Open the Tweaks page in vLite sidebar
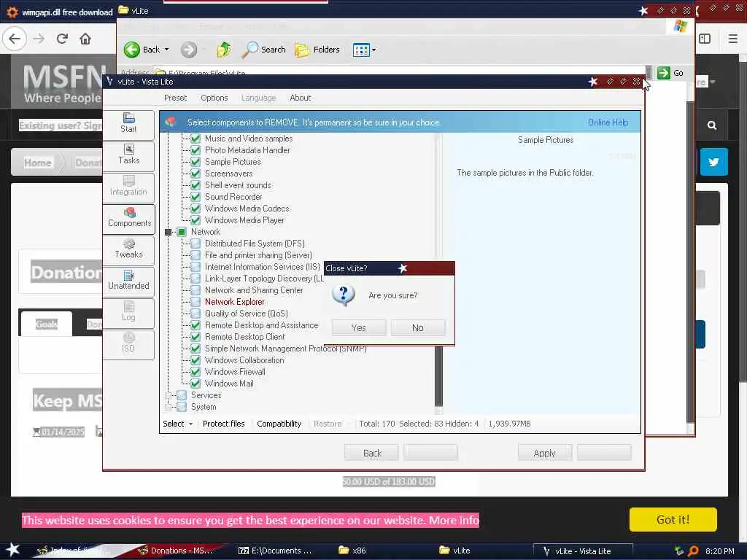The width and height of the screenshot is (747, 560). (128, 249)
